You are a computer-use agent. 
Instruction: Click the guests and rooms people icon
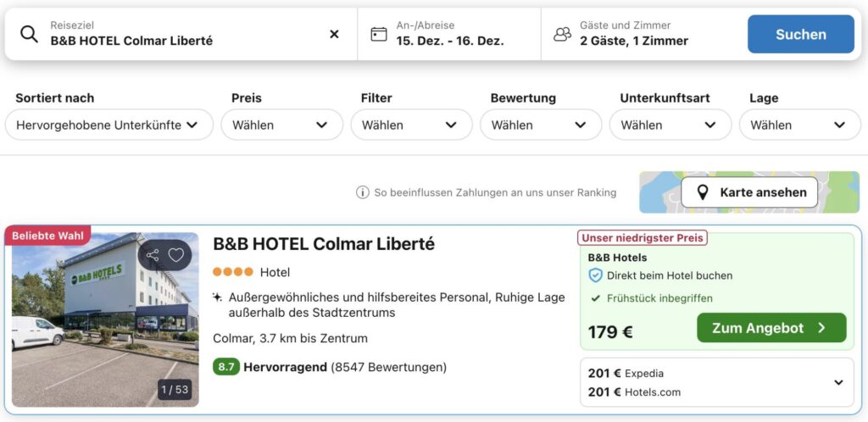tap(562, 34)
